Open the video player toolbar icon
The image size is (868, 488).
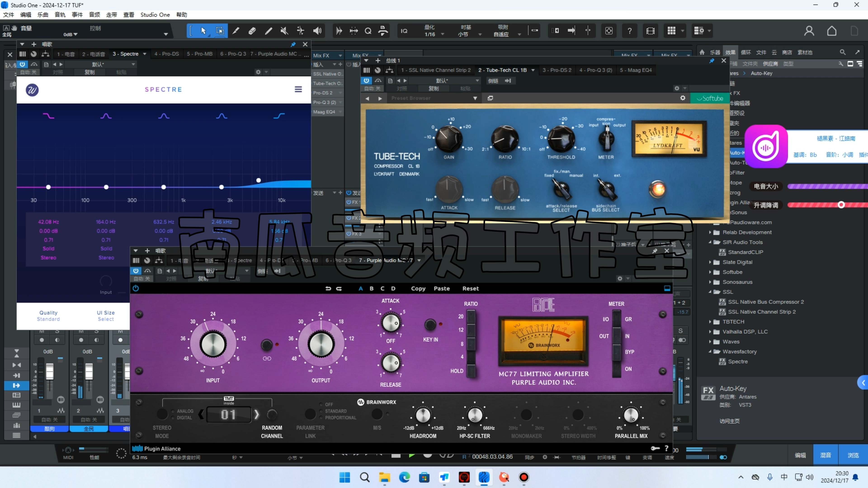[x=650, y=31]
